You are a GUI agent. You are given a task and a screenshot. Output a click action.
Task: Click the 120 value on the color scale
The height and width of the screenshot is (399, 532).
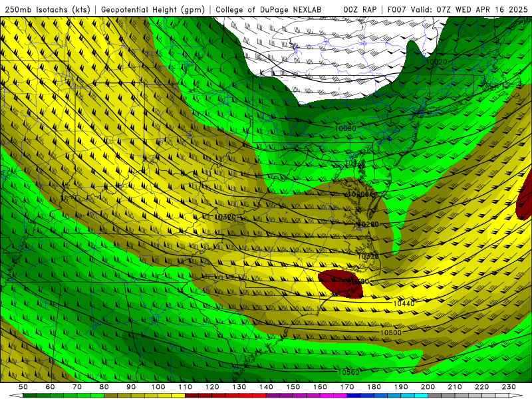pyautogui.click(x=212, y=387)
